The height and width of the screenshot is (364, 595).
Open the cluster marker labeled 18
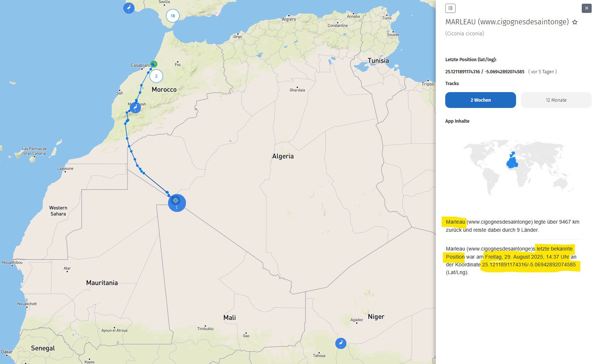click(x=173, y=16)
